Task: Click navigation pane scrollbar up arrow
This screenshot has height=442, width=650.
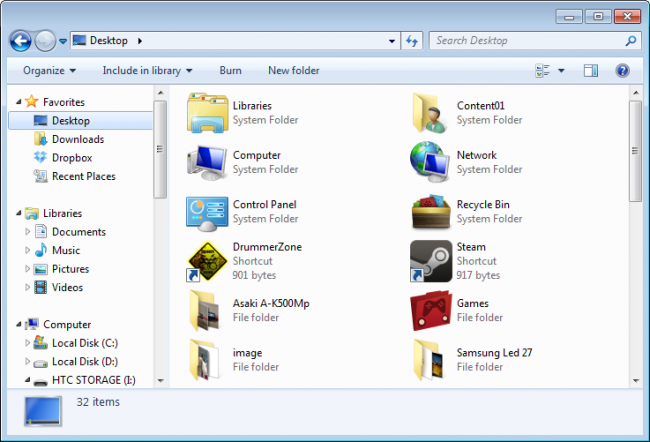Action: pos(160,93)
